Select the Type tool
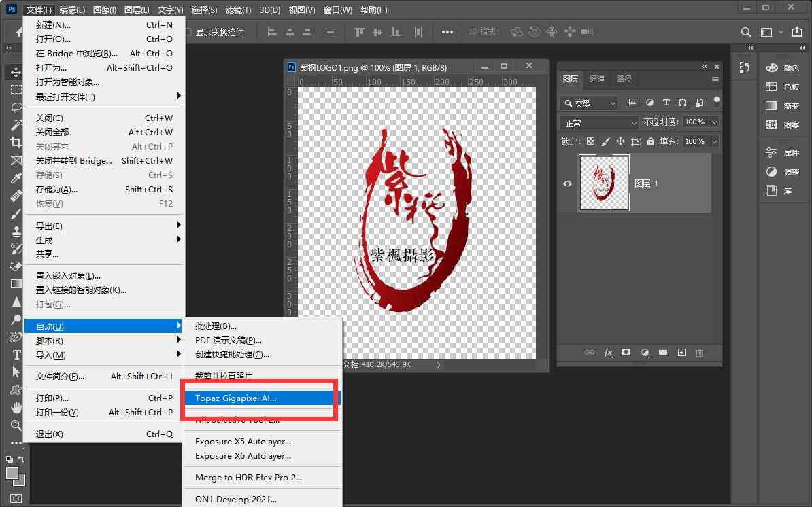812x507 pixels. pyautogui.click(x=16, y=354)
